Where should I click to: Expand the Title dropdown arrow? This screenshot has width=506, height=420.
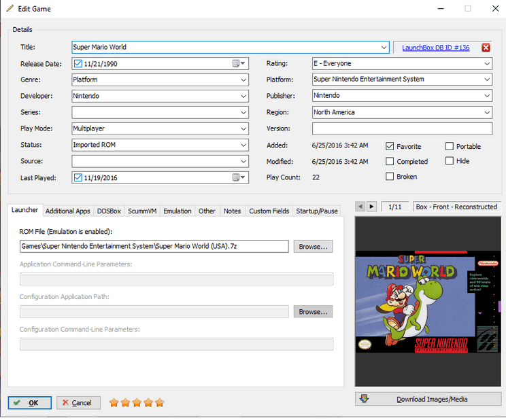[x=384, y=48]
